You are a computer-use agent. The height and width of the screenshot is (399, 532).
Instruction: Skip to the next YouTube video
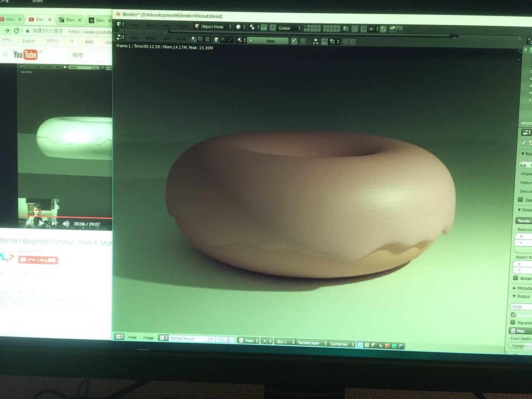point(54,223)
